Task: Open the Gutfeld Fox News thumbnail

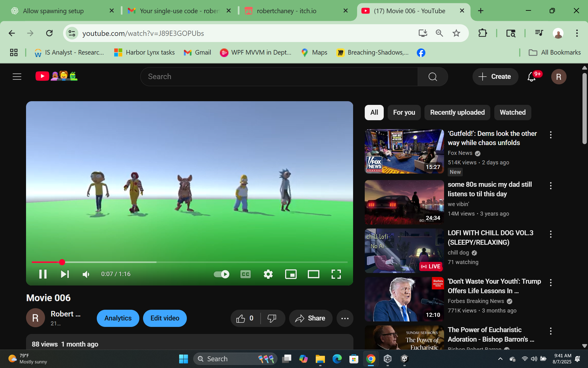Action: (404, 151)
